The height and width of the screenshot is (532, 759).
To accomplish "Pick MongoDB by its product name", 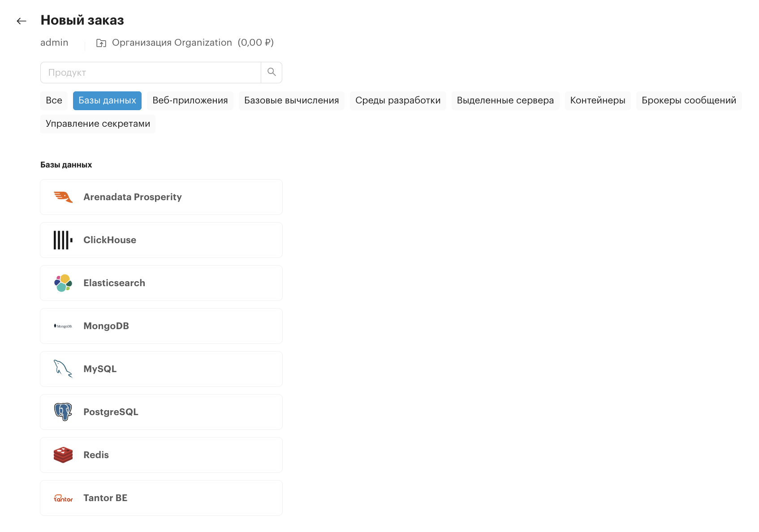I will tap(106, 326).
